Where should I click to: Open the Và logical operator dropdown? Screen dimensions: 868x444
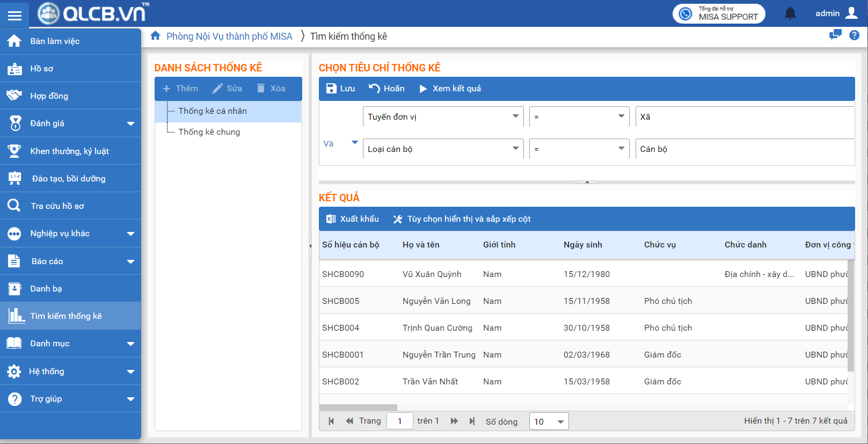click(x=354, y=143)
